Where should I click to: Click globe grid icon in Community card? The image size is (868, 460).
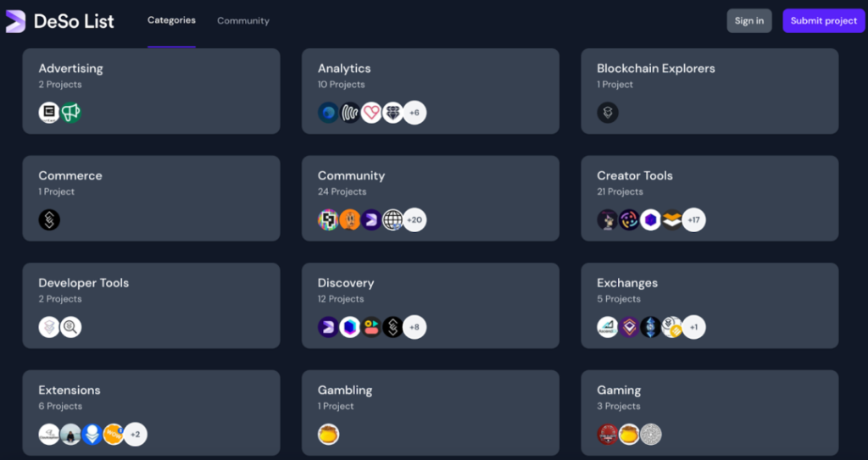tap(393, 219)
